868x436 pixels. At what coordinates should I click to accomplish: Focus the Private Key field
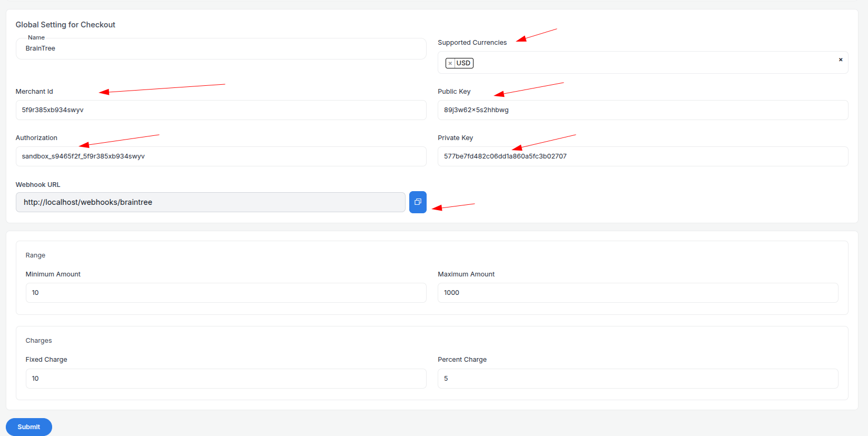(x=643, y=156)
